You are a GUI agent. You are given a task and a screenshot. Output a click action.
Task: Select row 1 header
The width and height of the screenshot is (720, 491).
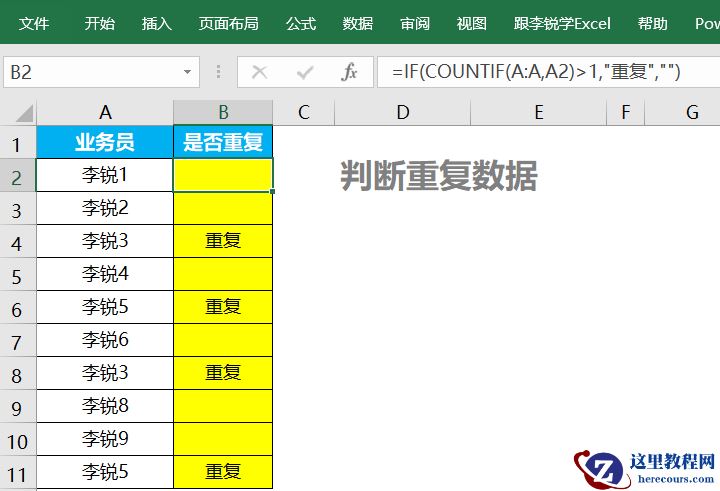tap(17, 143)
